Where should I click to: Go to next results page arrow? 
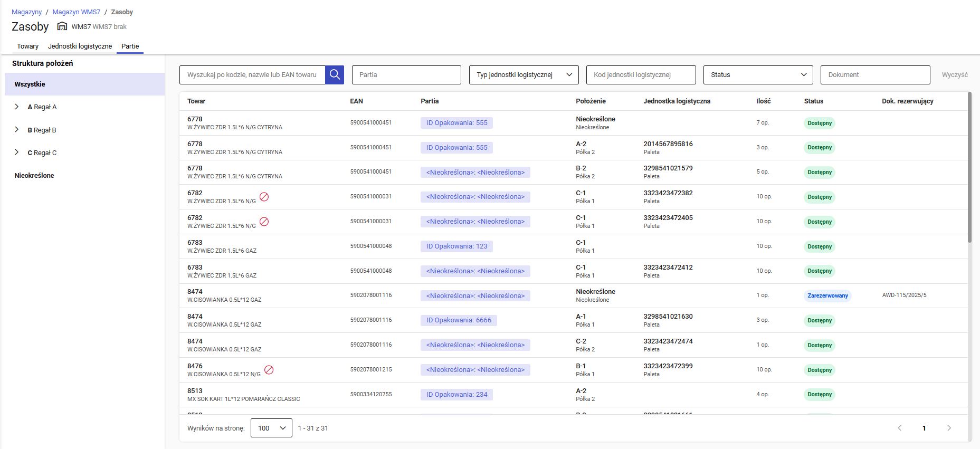point(949,428)
